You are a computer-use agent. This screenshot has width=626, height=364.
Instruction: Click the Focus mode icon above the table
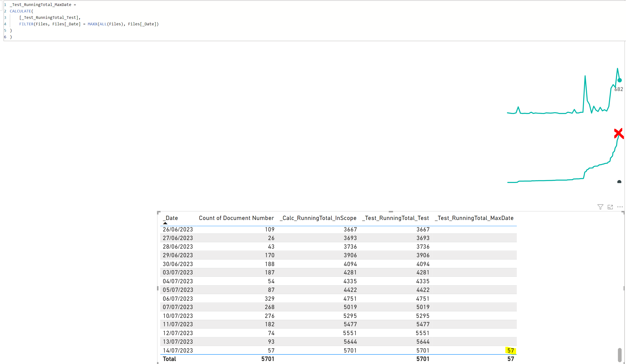tap(610, 207)
